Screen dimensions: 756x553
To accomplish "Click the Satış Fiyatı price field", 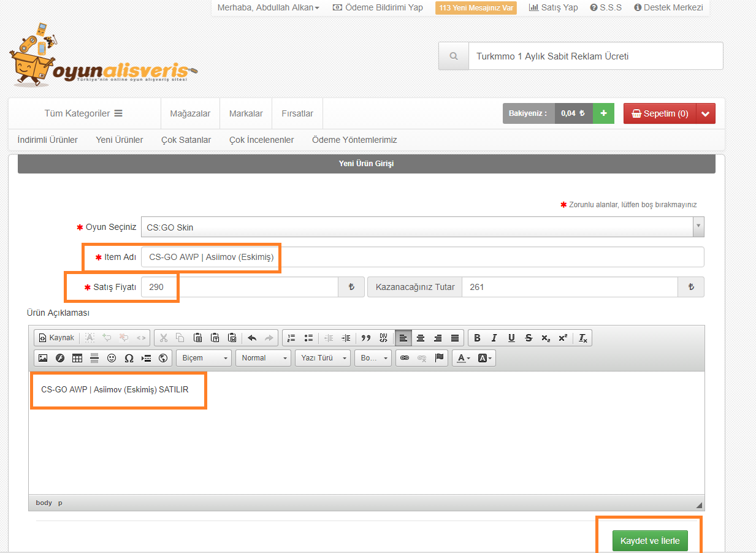I will click(x=240, y=287).
